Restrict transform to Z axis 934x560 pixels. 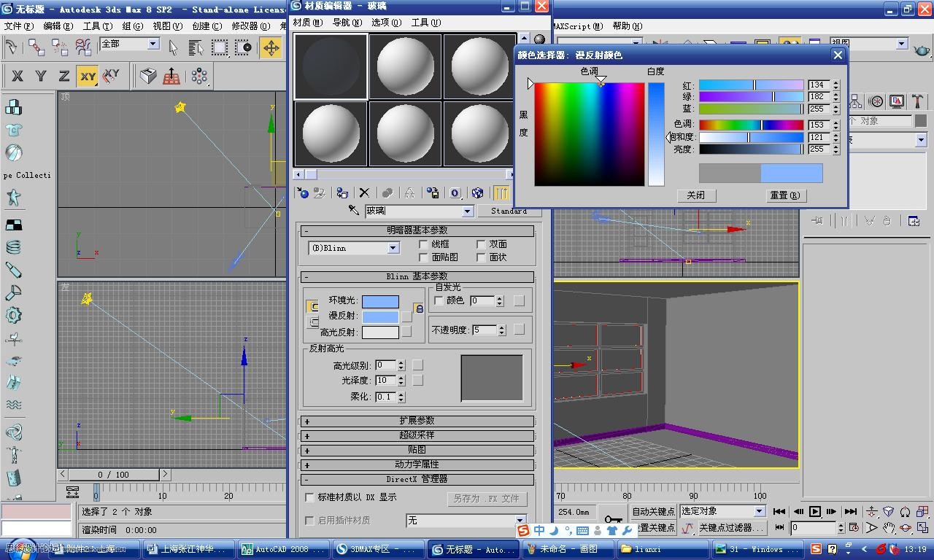pyautogui.click(x=64, y=76)
